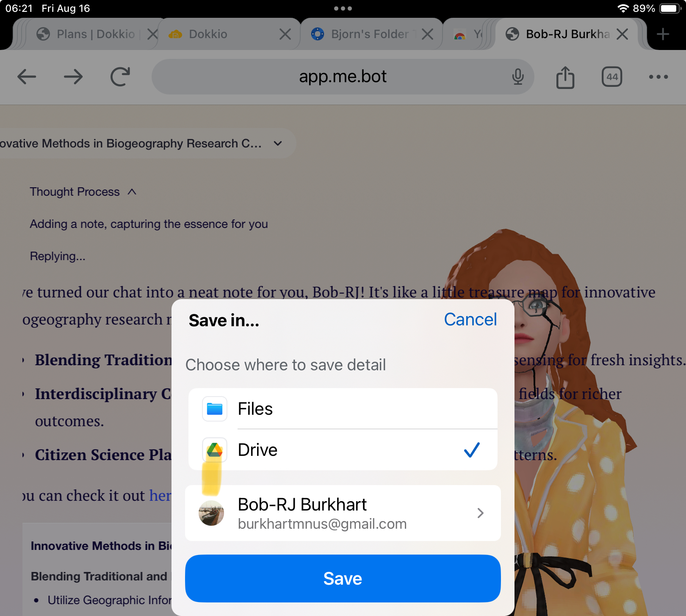
Task: Select Files as save destination
Action: [343, 409]
